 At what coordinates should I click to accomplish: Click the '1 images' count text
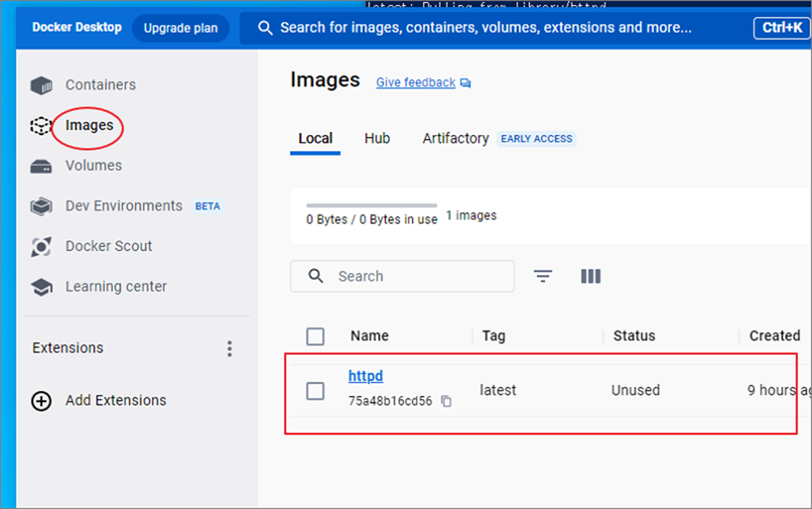(471, 215)
